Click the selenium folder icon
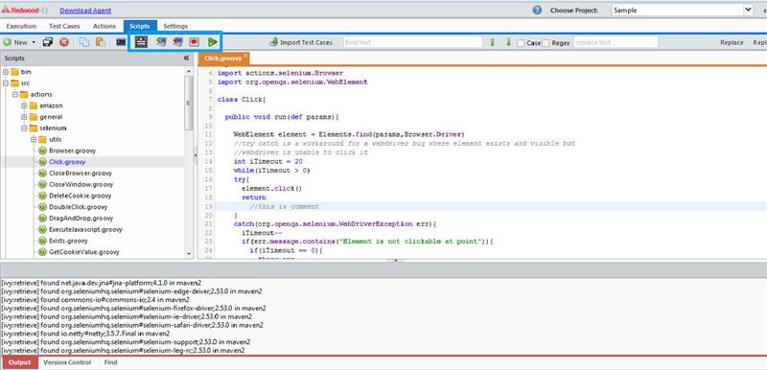 point(33,128)
